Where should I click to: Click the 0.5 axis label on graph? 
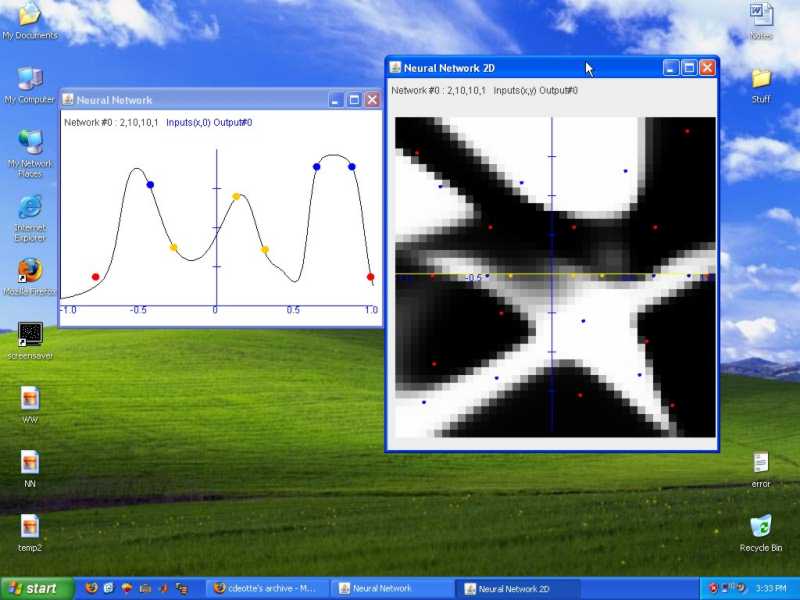(293, 310)
